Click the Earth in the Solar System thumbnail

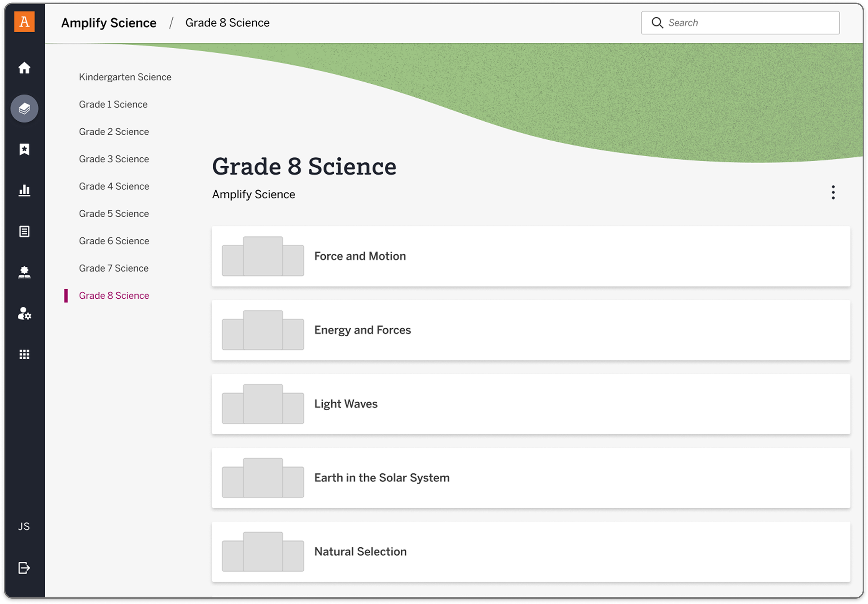tap(263, 478)
